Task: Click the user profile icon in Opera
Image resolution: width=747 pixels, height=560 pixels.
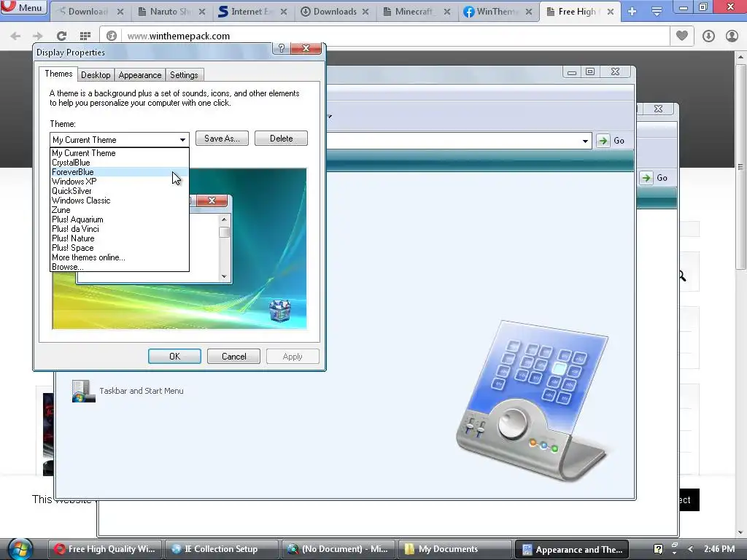Action: [732, 36]
